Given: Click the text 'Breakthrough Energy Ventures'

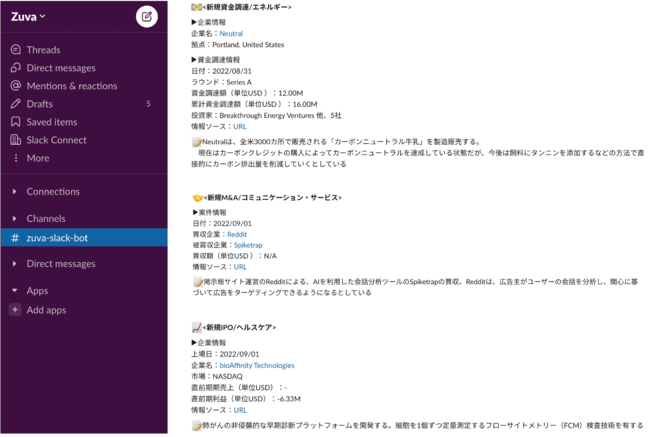Looking at the screenshot, I should click(267, 116).
